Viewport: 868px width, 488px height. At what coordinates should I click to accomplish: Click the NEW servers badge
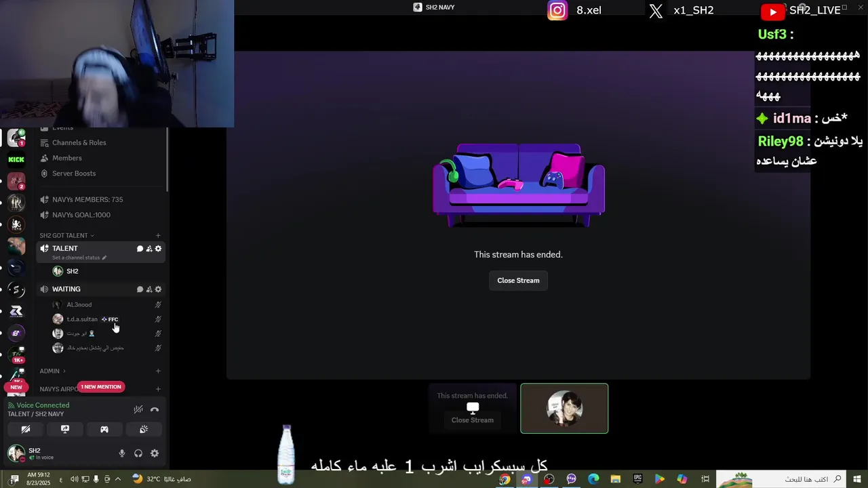(x=16, y=387)
